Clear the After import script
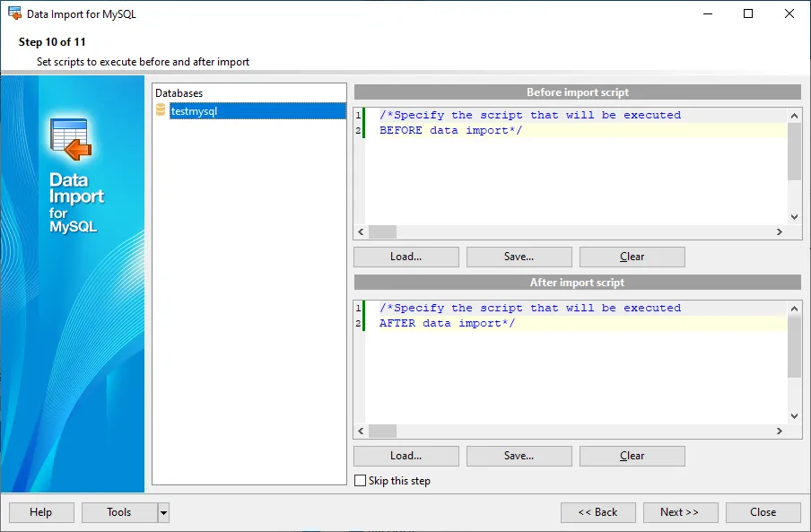The height and width of the screenshot is (532, 811). tap(632, 456)
